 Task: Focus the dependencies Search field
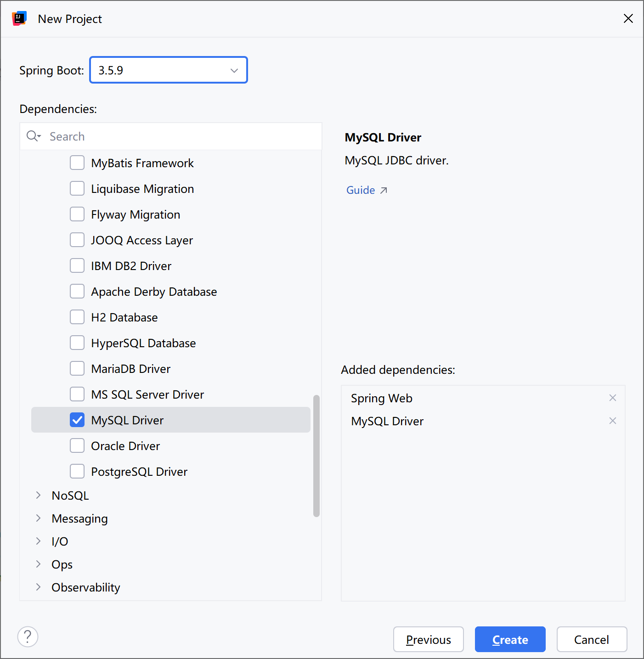pos(171,136)
